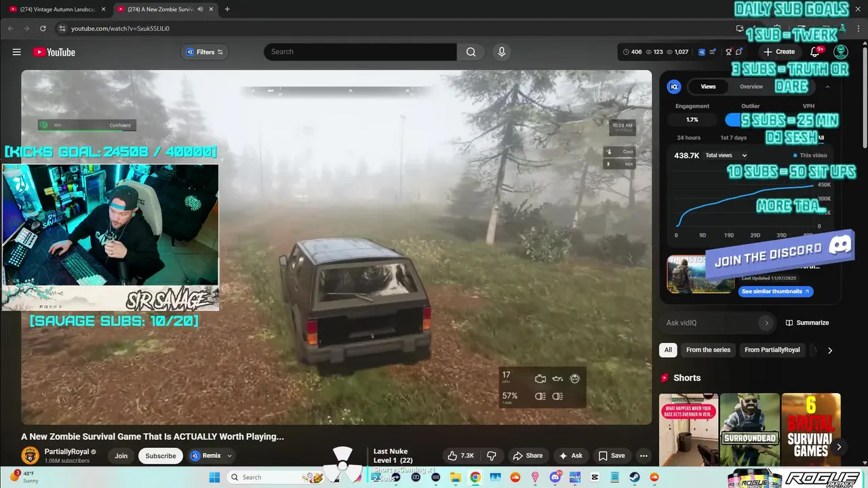The width and height of the screenshot is (868, 488).
Task: Go back in browser history
Action: pos(10,28)
